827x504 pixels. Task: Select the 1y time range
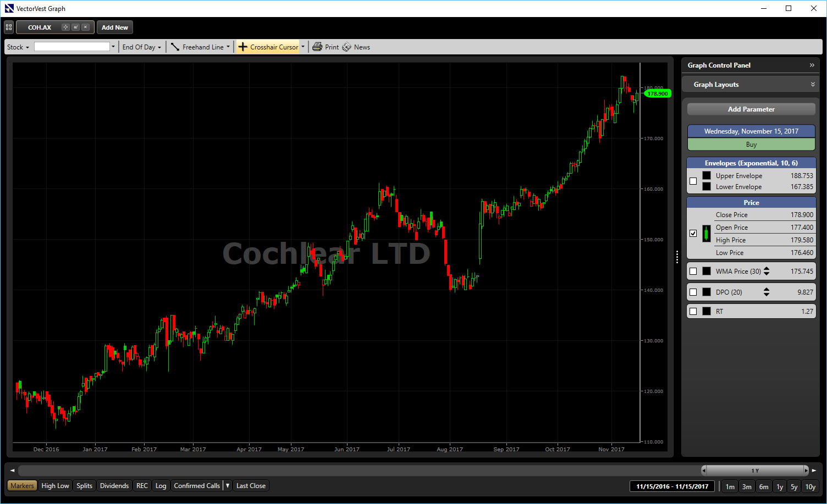[x=780, y=486]
